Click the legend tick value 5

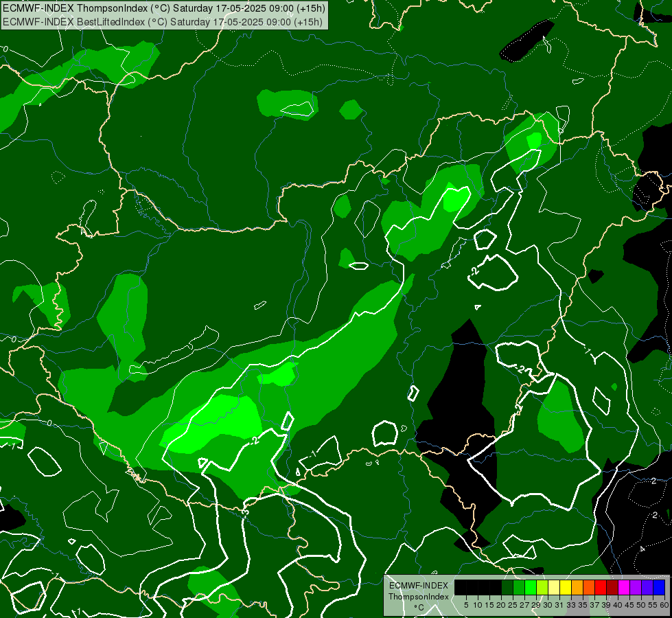466,605
